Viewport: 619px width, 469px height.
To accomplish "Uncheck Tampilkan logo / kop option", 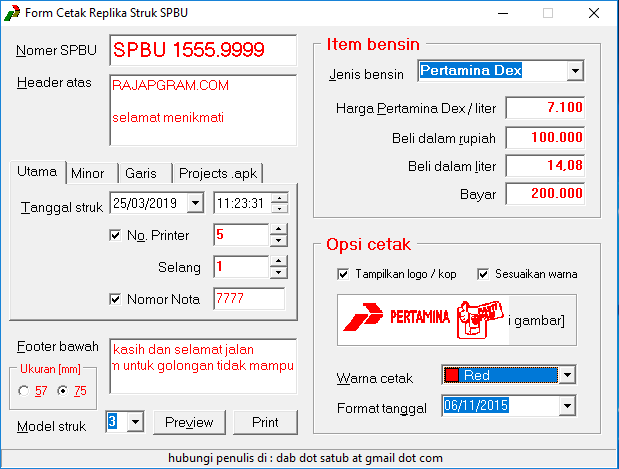I will tap(343, 274).
